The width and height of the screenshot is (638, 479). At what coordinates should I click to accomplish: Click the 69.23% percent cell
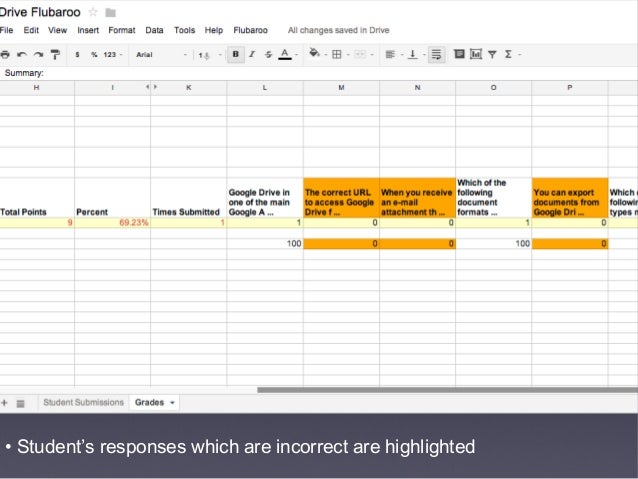(113, 223)
